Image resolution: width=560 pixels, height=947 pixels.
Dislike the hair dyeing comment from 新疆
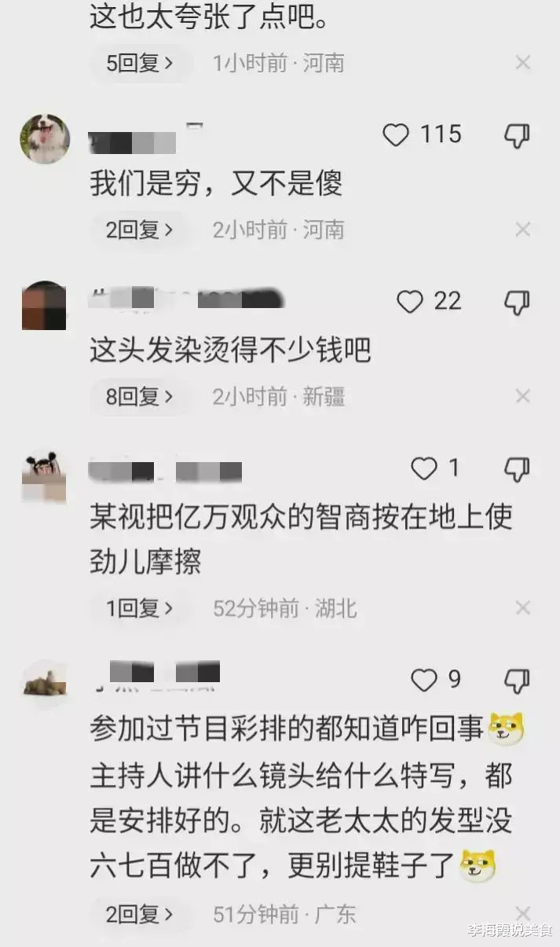(517, 302)
